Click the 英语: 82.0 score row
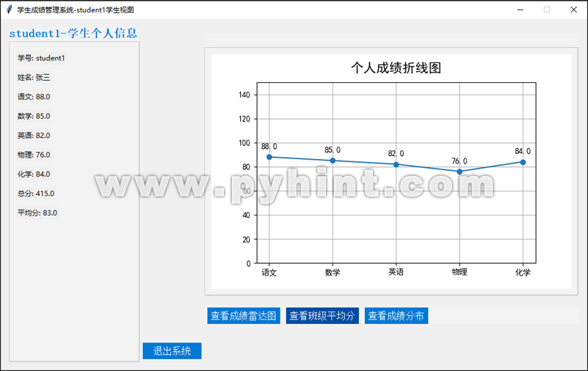This screenshot has height=371, width=588. tap(34, 136)
